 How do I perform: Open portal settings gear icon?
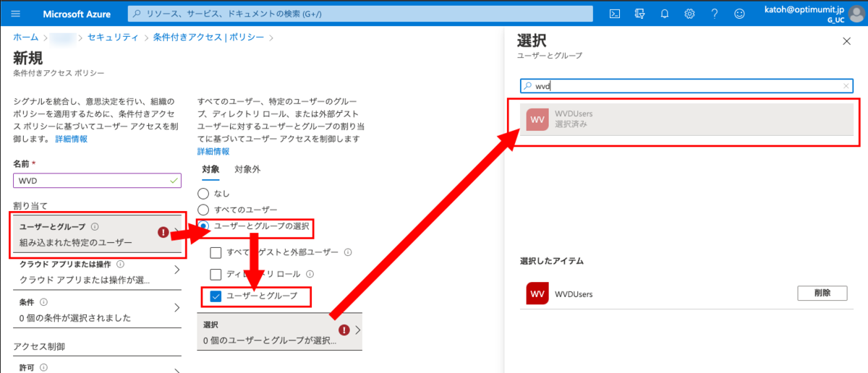pos(690,14)
